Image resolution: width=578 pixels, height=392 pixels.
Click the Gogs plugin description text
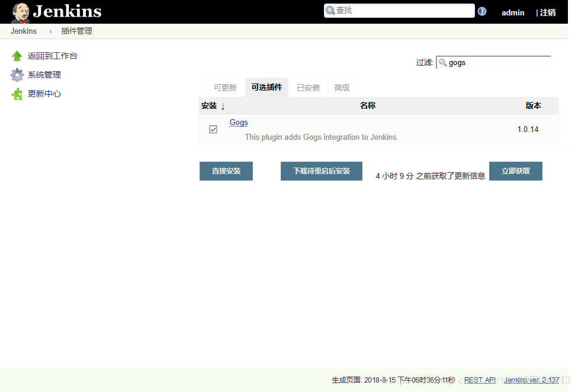click(x=322, y=137)
